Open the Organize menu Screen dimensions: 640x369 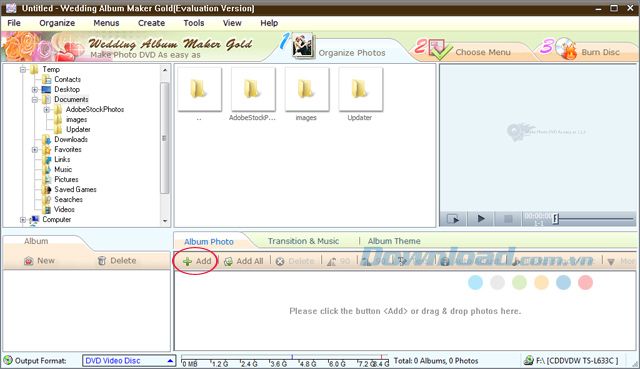click(x=57, y=23)
